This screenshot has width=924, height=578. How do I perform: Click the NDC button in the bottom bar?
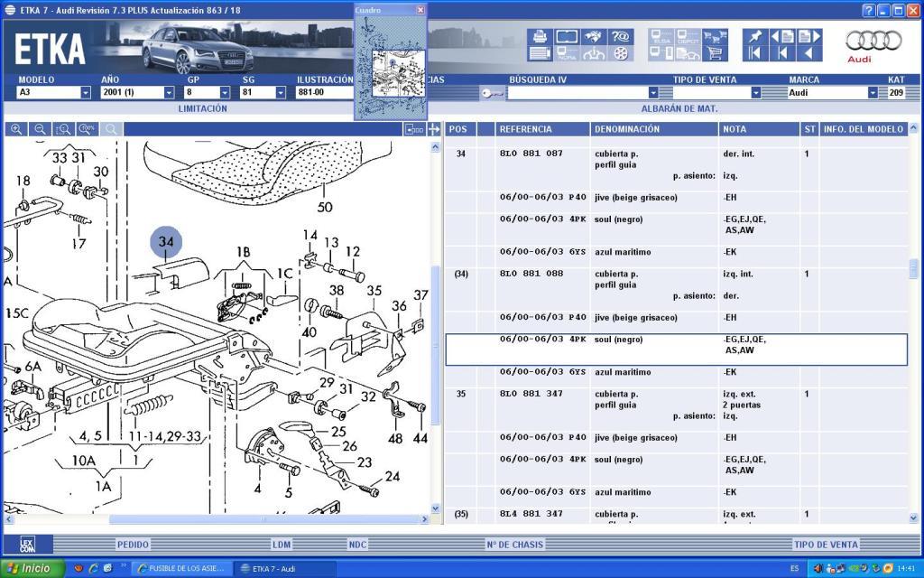coord(357,545)
